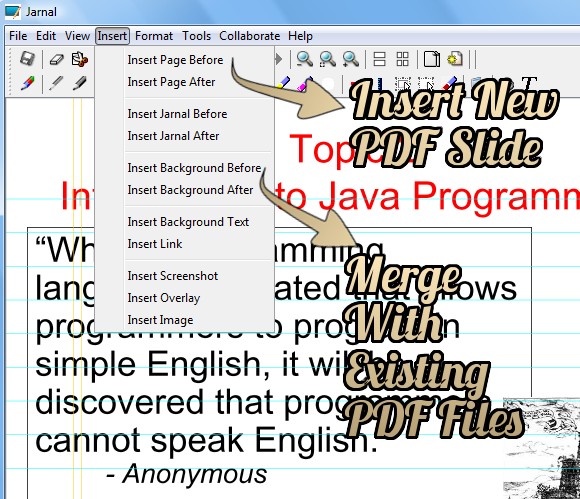This screenshot has width=580, height=499.
Task: Click the gray forward arrow toolbar icon
Action: [x=279, y=59]
